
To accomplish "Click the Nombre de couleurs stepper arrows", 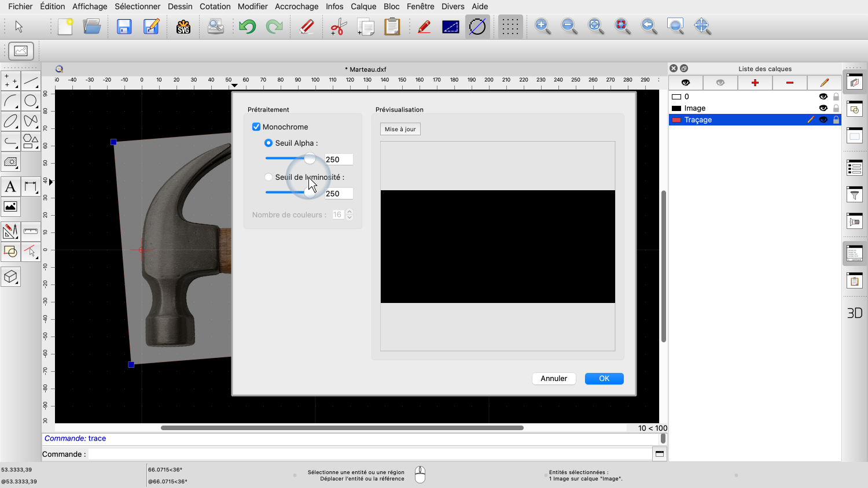I will pos(350,215).
